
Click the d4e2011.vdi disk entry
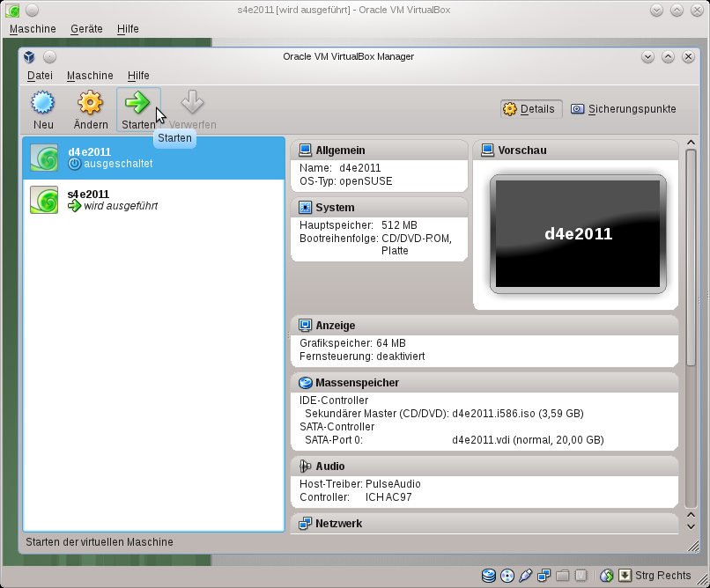click(528, 439)
